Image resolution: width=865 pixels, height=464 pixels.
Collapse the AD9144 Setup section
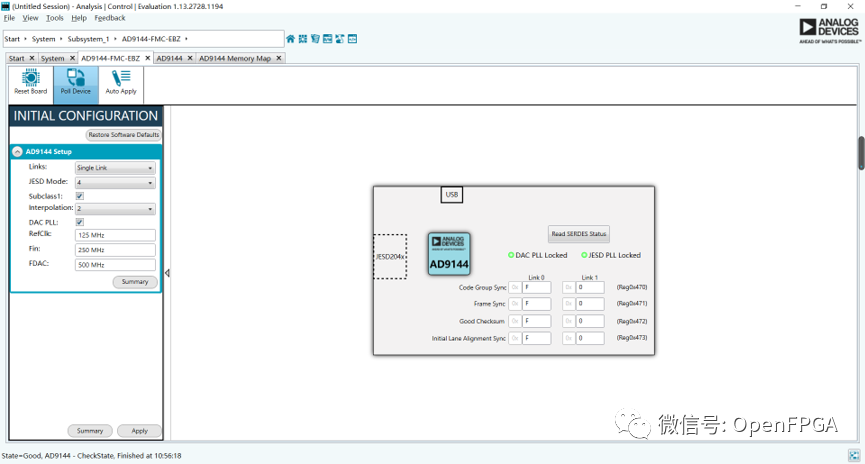click(x=18, y=152)
